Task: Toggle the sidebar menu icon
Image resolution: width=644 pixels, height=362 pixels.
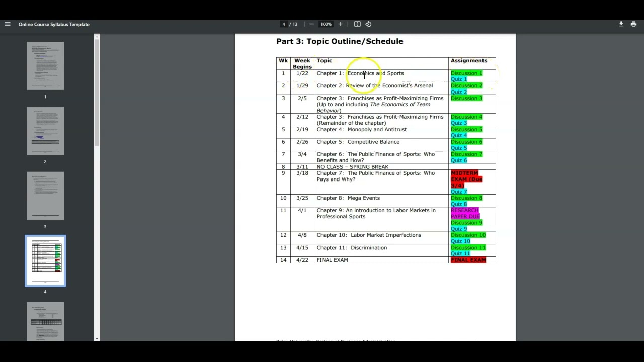Action: (8, 24)
